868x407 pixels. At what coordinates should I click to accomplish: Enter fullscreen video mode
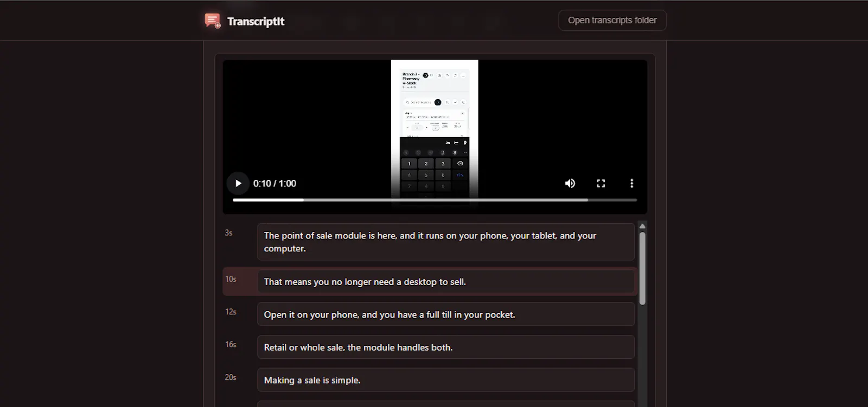point(601,183)
